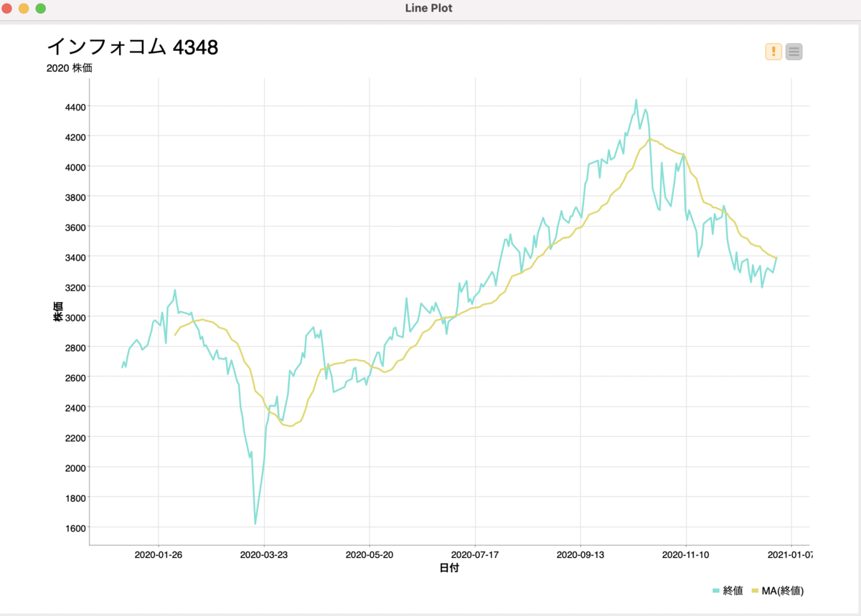Click the x-axis label 2020-01-26

pos(159,554)
